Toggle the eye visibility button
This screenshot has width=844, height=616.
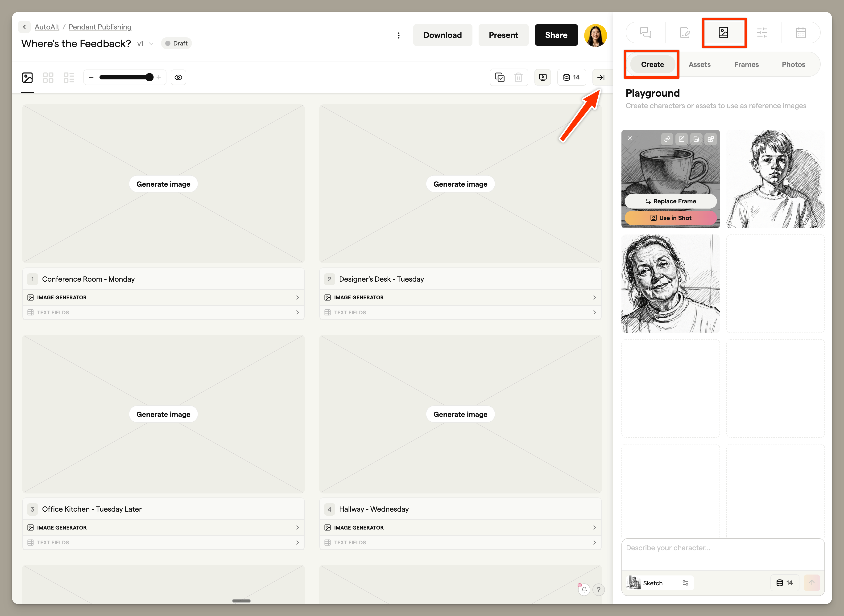coord(178,77)
